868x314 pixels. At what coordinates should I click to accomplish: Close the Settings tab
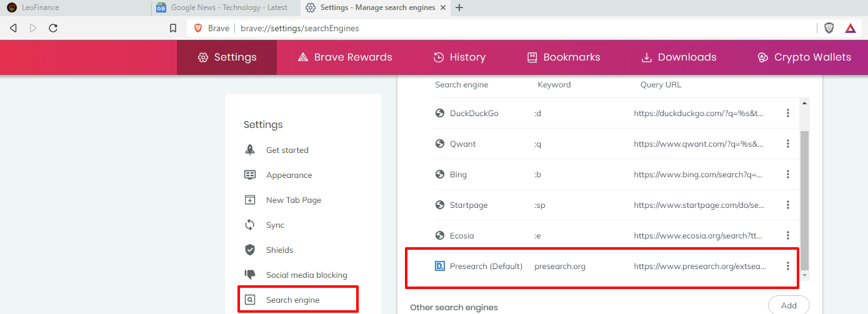tap(443, 7)
